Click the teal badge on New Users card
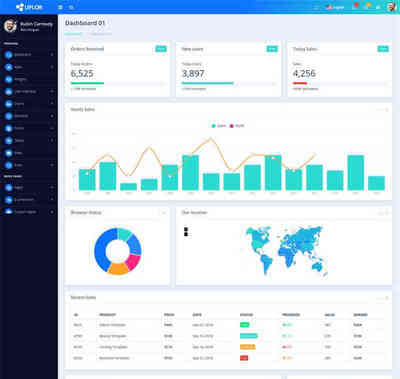The image size is (400, 379). coord(272,49)
